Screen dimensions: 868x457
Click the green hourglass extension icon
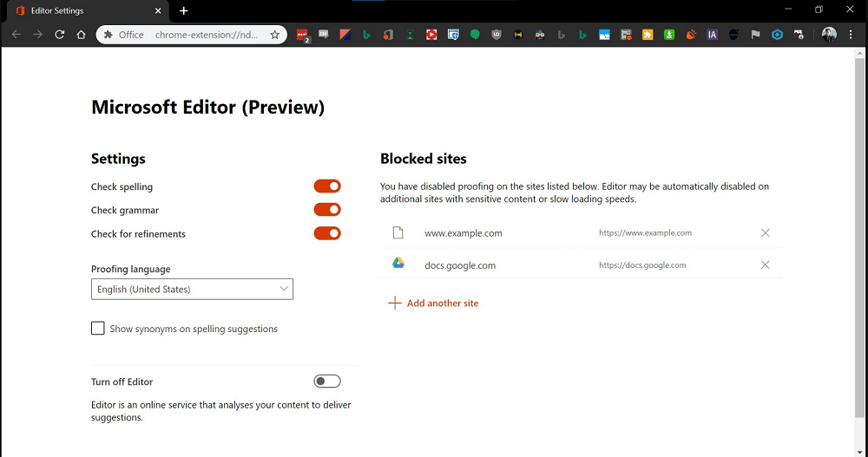(x=410, y=35)
